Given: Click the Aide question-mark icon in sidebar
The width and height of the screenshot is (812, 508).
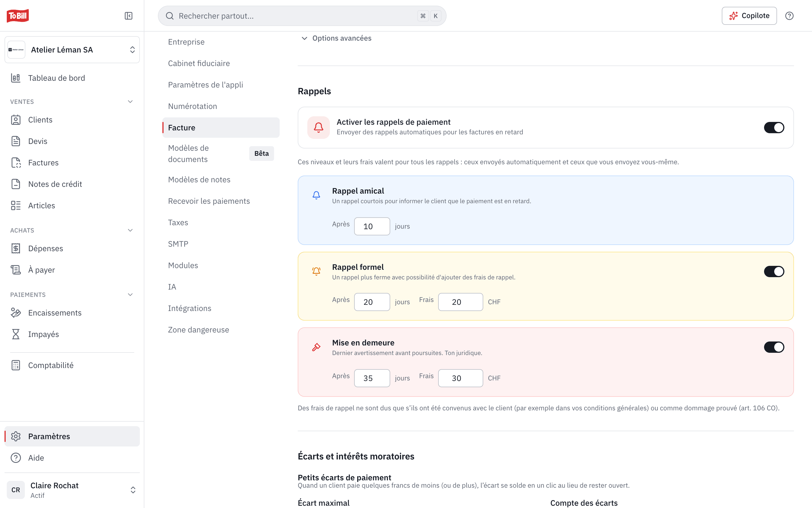Looking at the screenshot, I should [16, 457].
